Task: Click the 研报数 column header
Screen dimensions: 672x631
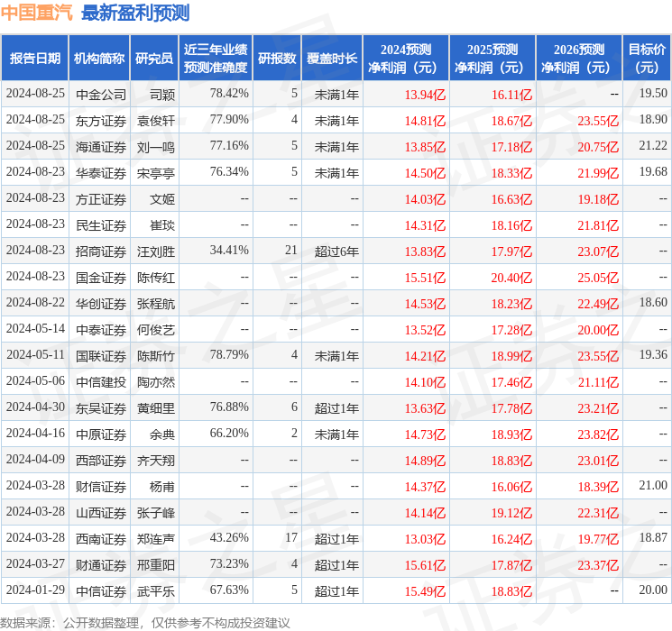Action: click(277, 59)
